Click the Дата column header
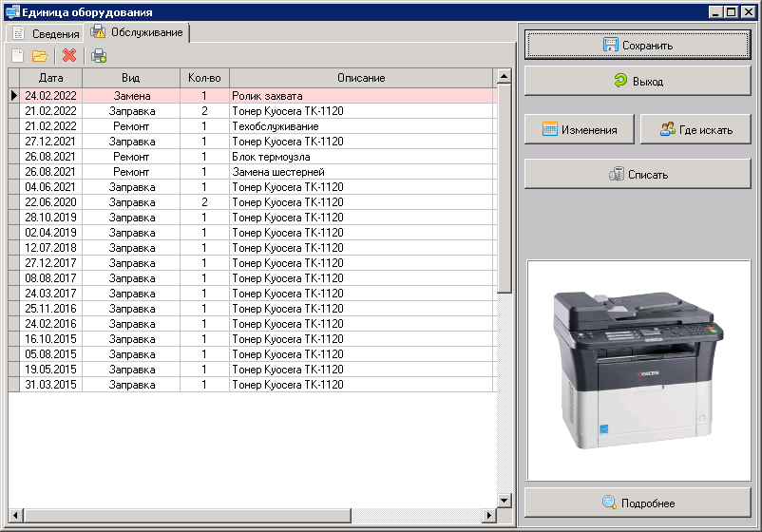The height and width of the screenshot is (532, 762). pos(51,78)
